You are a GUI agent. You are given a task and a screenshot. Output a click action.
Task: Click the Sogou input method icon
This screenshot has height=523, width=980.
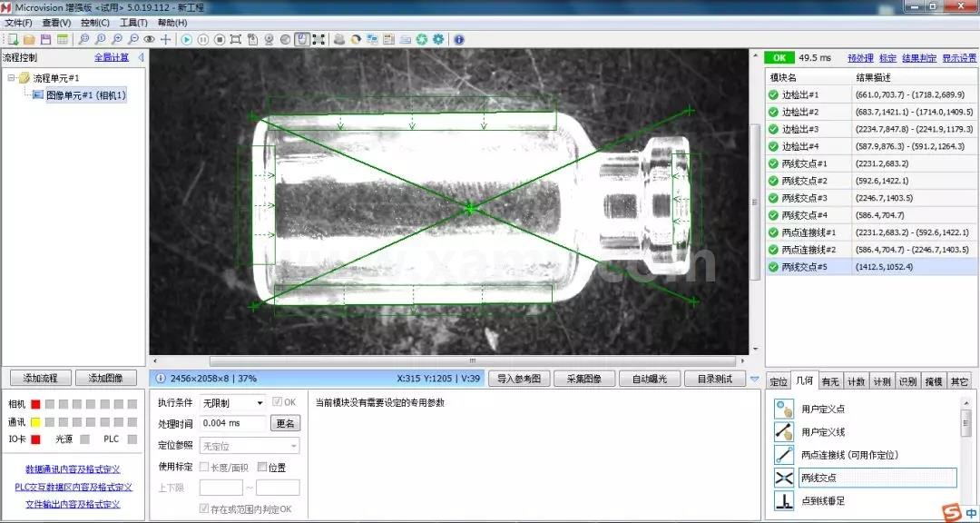951,514
